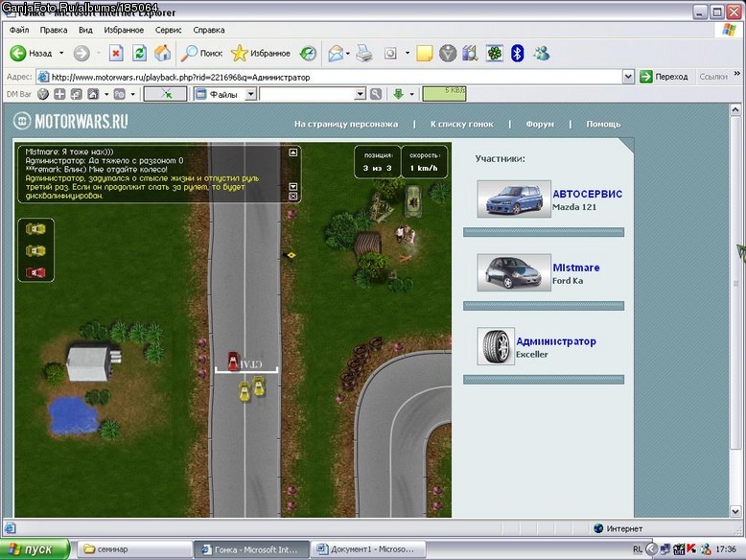Click the Forward navigation arrow

[82, 54]
